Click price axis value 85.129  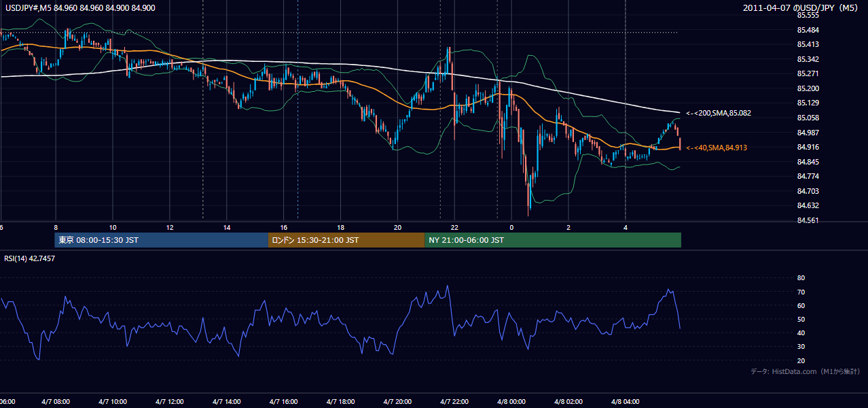(x=808, y=103)
